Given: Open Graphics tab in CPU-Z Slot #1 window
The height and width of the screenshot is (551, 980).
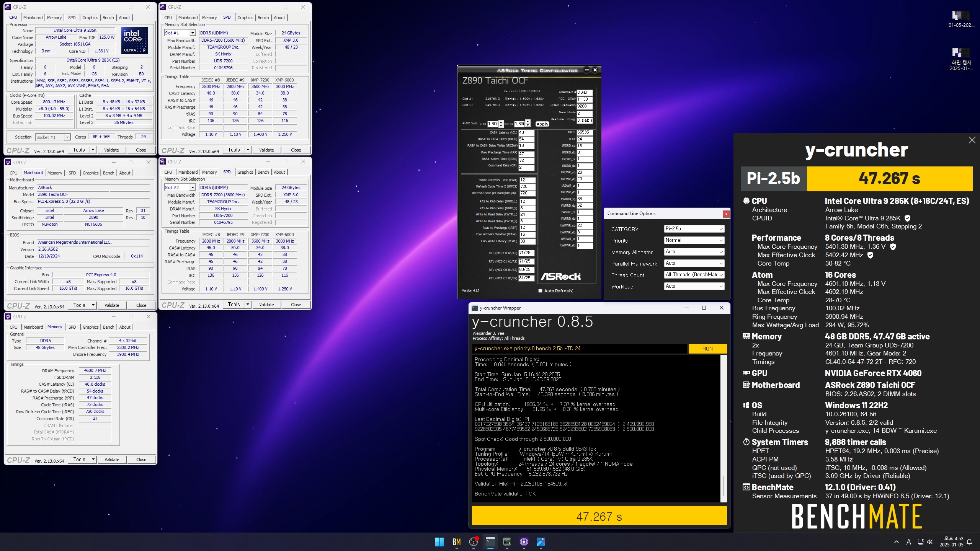Looking at the screenshot, I should tap(245, 18).
